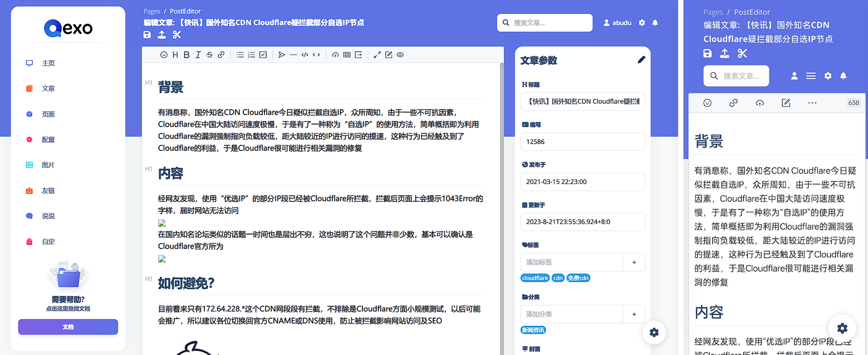This screenshot has width=868, height=355.
Task: Click the pencil edit icon beside 文章参数
Action: point(641,60)
